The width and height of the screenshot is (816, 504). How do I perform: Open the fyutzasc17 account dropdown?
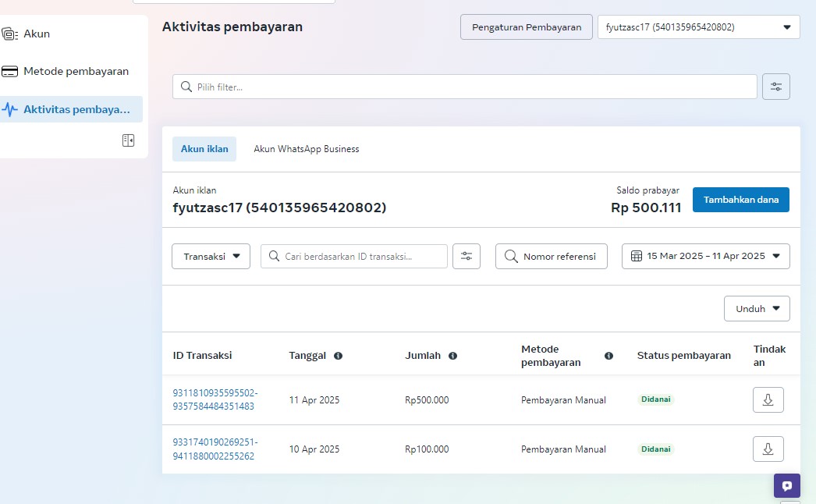[x=698, y=27]
